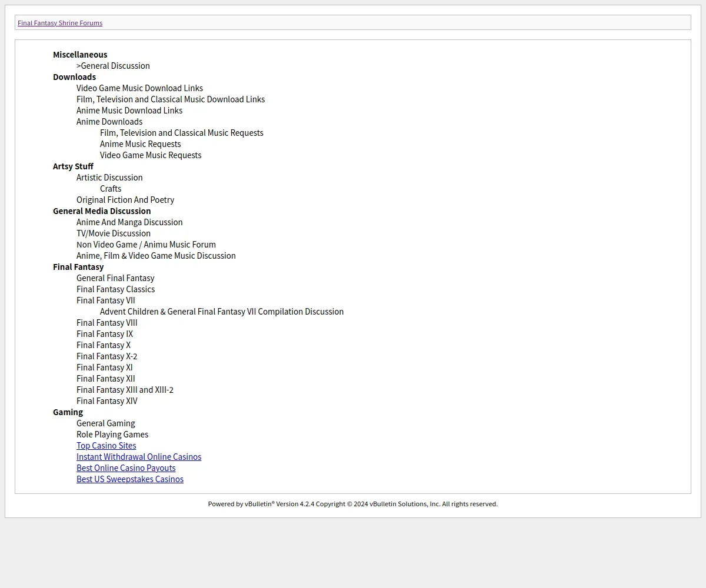Select the Artsy Stuff category heading
706x588 pixels.
(x=73, y=166)
